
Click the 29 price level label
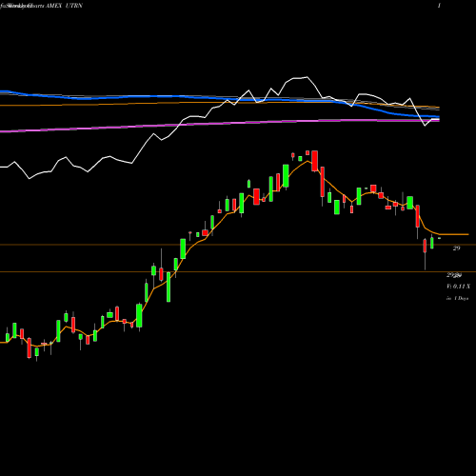[456, 248]
